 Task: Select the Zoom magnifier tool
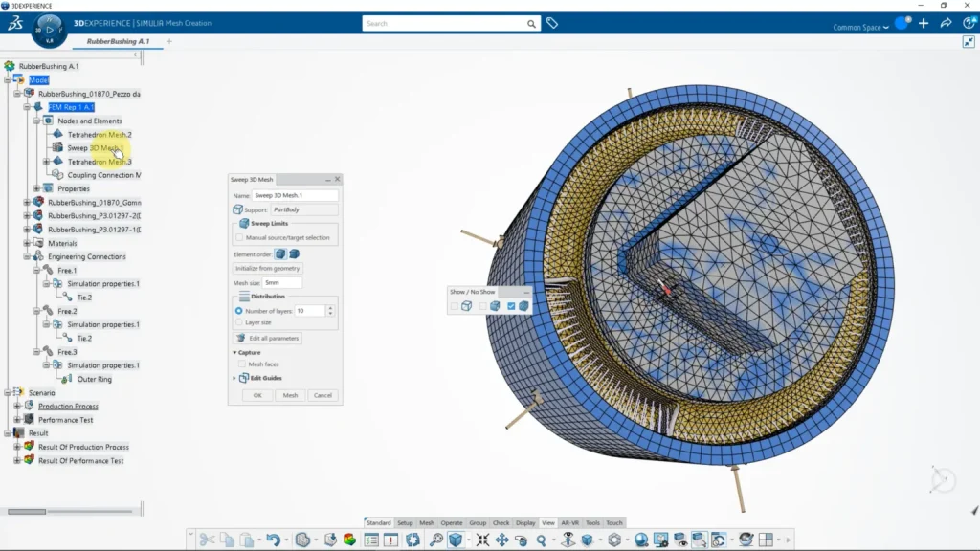click(542, 540)
